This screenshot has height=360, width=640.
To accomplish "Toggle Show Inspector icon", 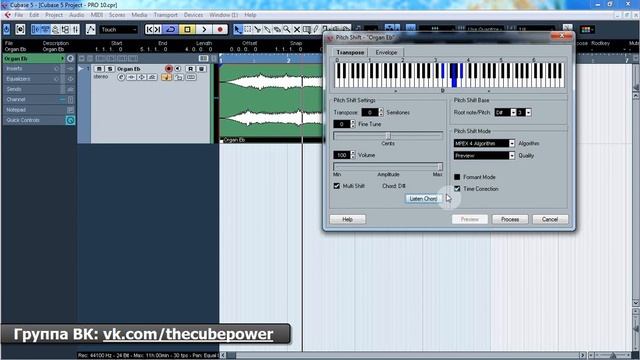I will [x=36, y=29].
